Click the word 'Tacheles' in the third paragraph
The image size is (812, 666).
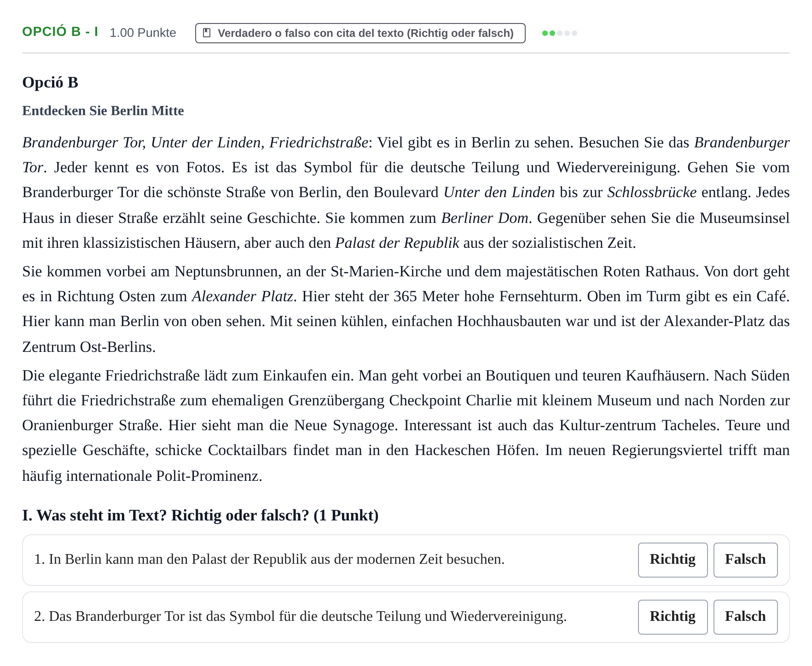point(689,425)
